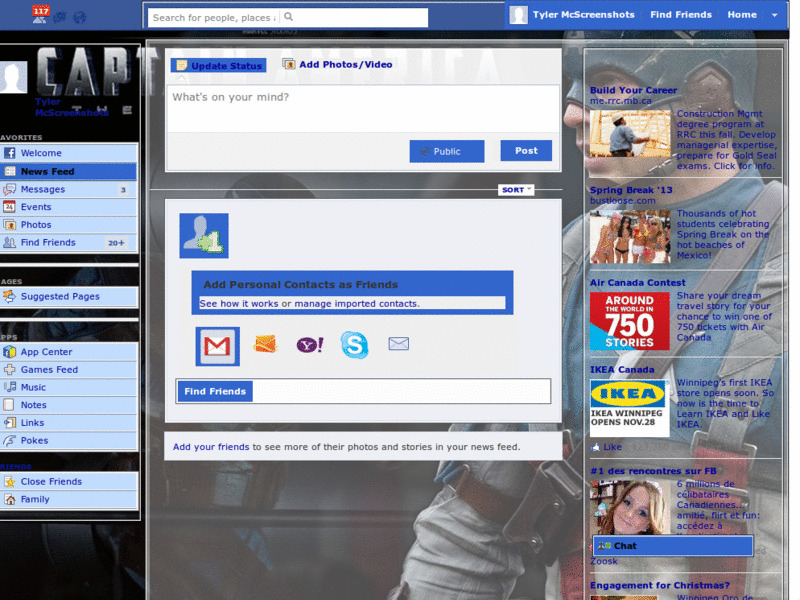Open Links in the sidebar

point(69,422)
